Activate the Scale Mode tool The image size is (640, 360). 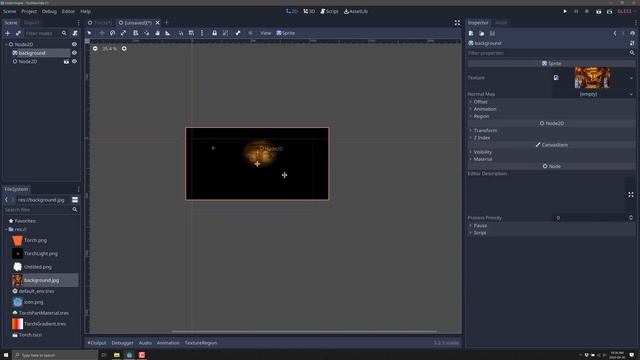pyautogui.click(x=123, y=33)
